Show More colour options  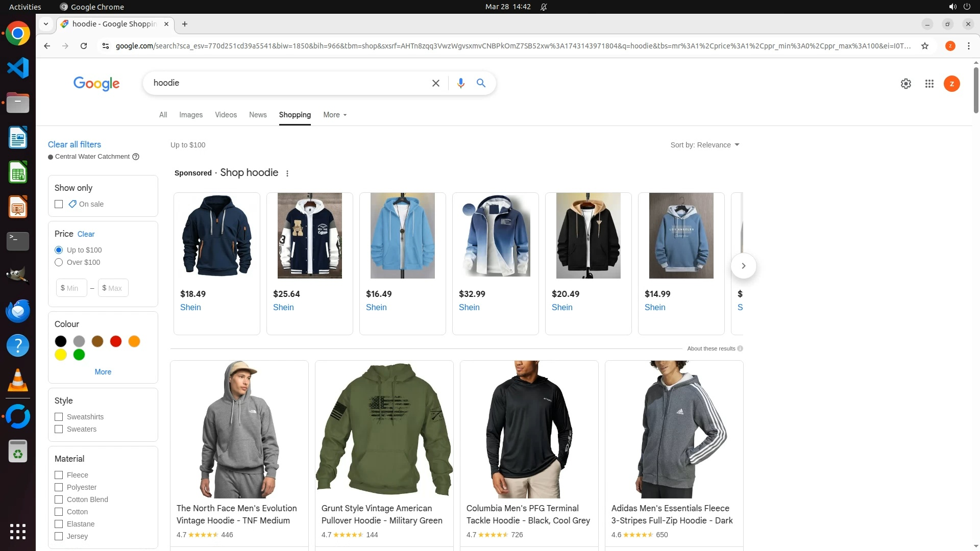click(x=103, y=372)
